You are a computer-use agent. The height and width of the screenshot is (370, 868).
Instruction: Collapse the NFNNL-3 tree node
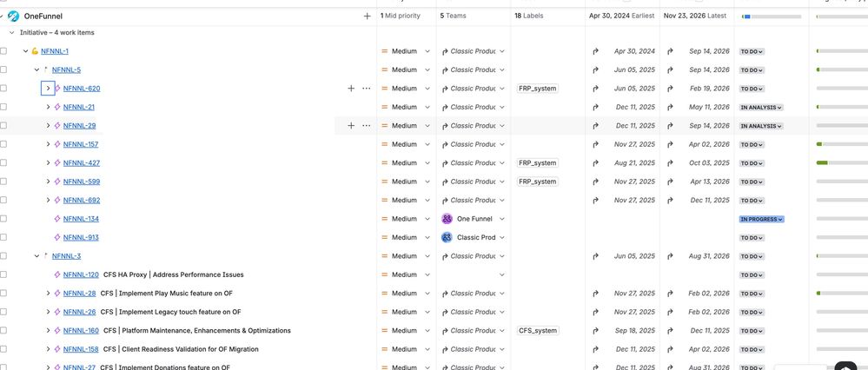(x=37, y=256)
